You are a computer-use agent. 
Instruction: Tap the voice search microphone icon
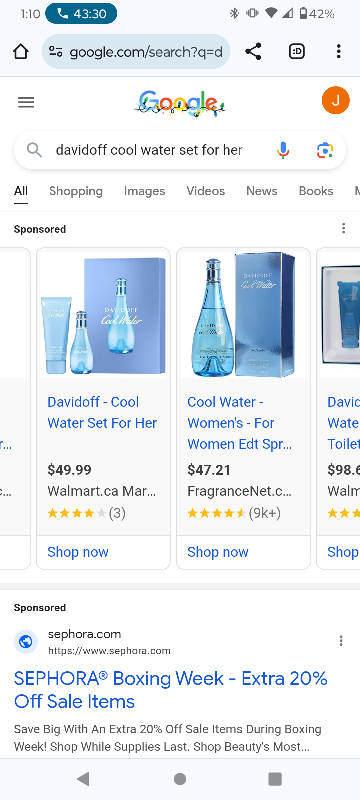[283, 150]
